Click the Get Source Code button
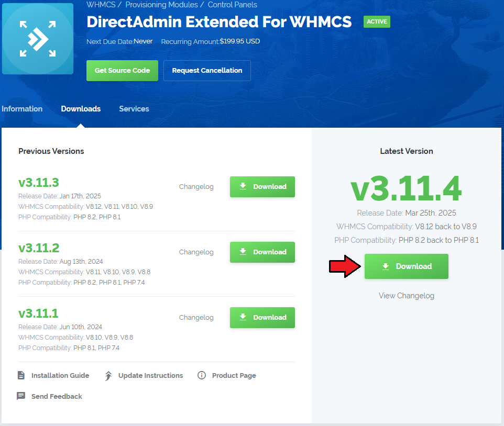 (x=122, y=71)
